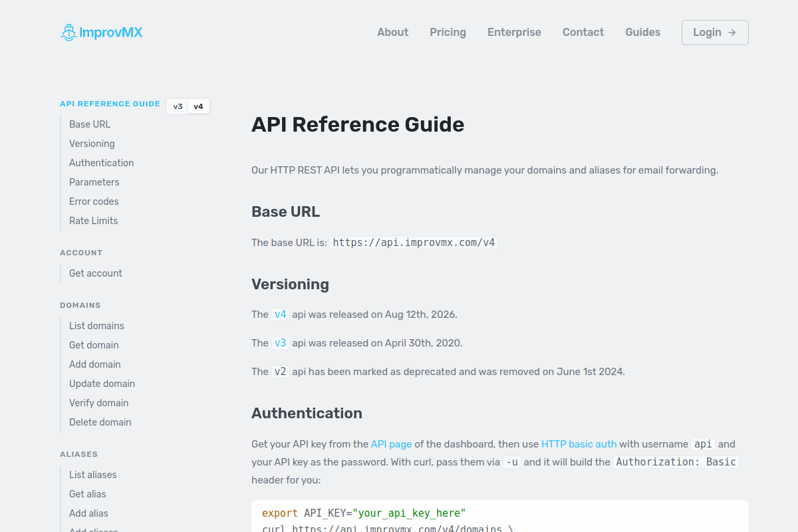Click the Login button label

pos(707,33)
